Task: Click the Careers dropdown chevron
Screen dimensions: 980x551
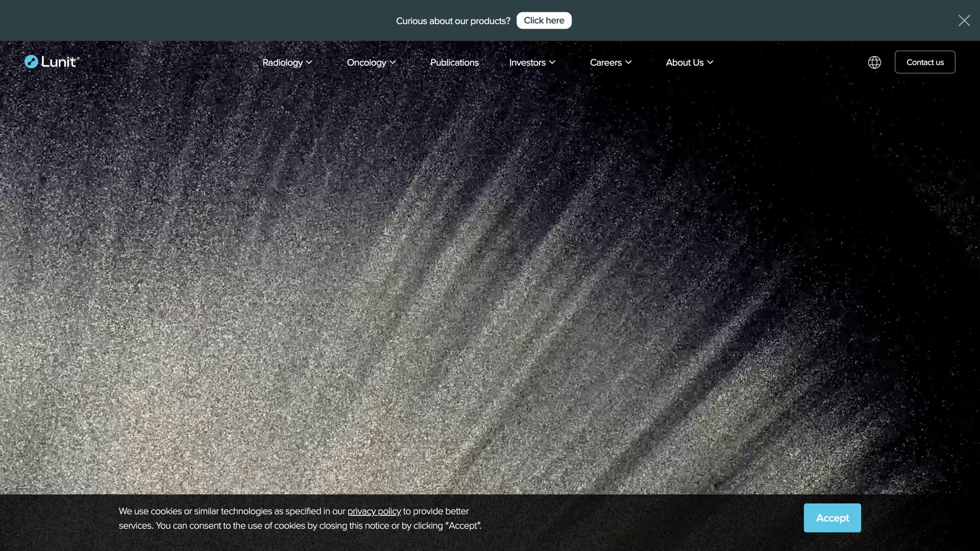Action: coord(628,62)
